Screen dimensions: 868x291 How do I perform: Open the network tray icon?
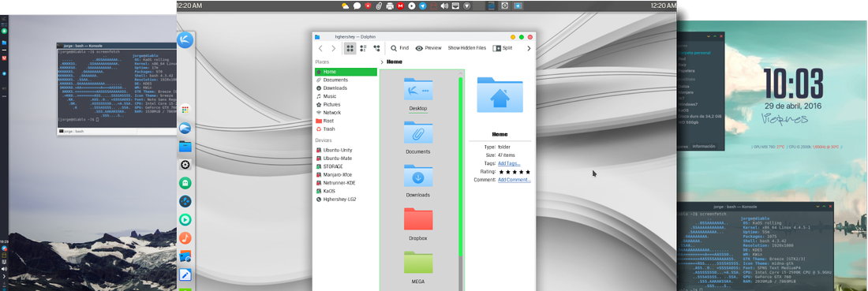pyautogui.click(x=455, y=6)
